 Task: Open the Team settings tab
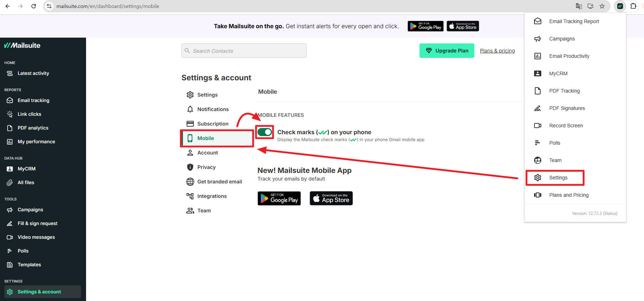[x=217, y=211]
